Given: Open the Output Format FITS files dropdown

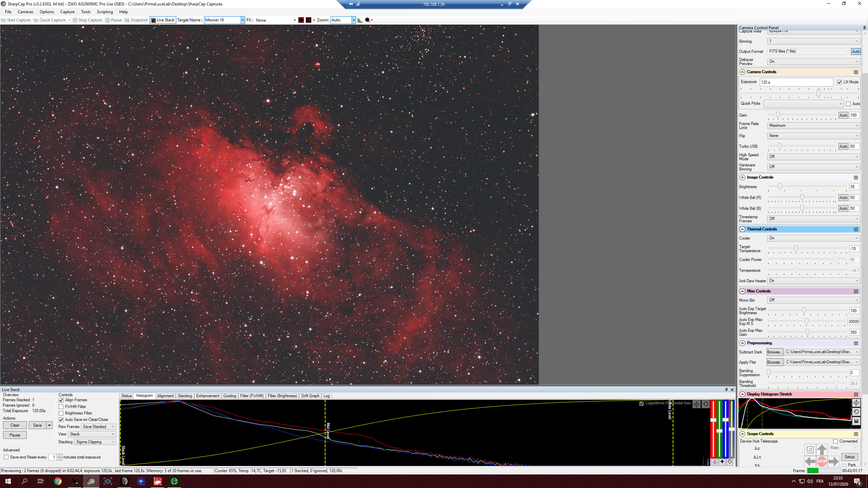Looking at the screenshot, I should [808, 51].
